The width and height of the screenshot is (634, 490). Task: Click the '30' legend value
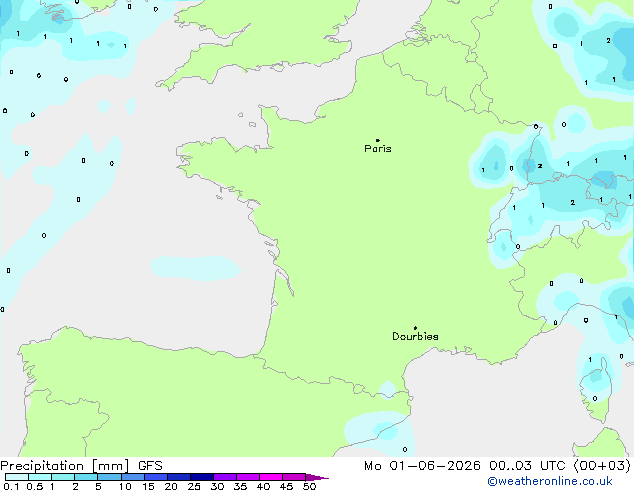tap(217, 486)
